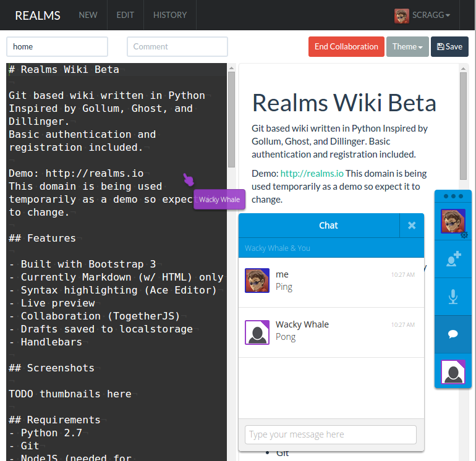This screenshot has height=461, width=476.
Task: Click the REALMS brand logo link
Action: pyautogui.click(x=38, y=15)
